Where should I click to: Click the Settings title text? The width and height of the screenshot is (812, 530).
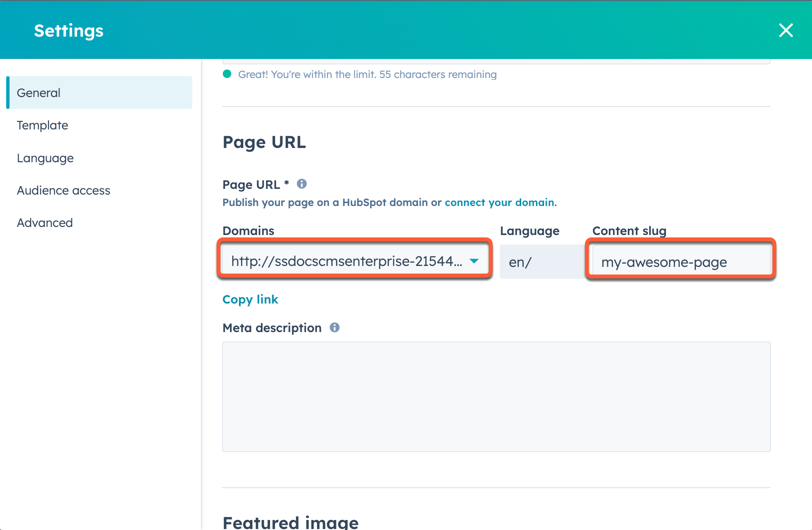(x=69, y=30)
